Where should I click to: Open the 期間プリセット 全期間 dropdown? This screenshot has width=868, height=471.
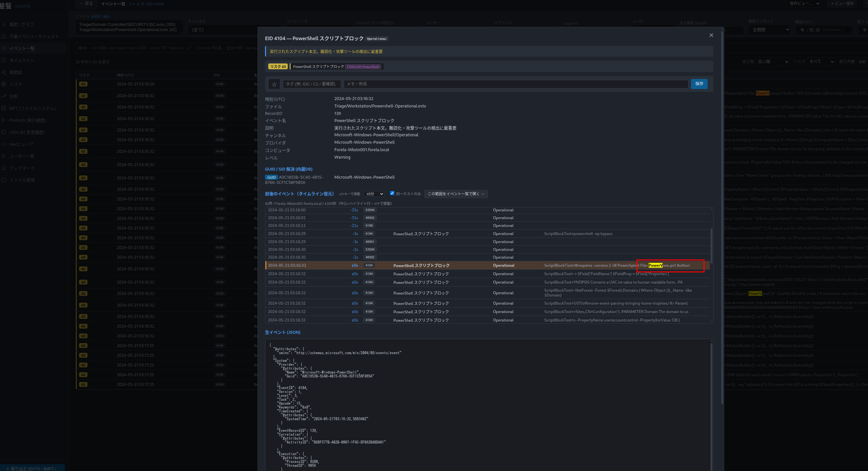[770, 30]
